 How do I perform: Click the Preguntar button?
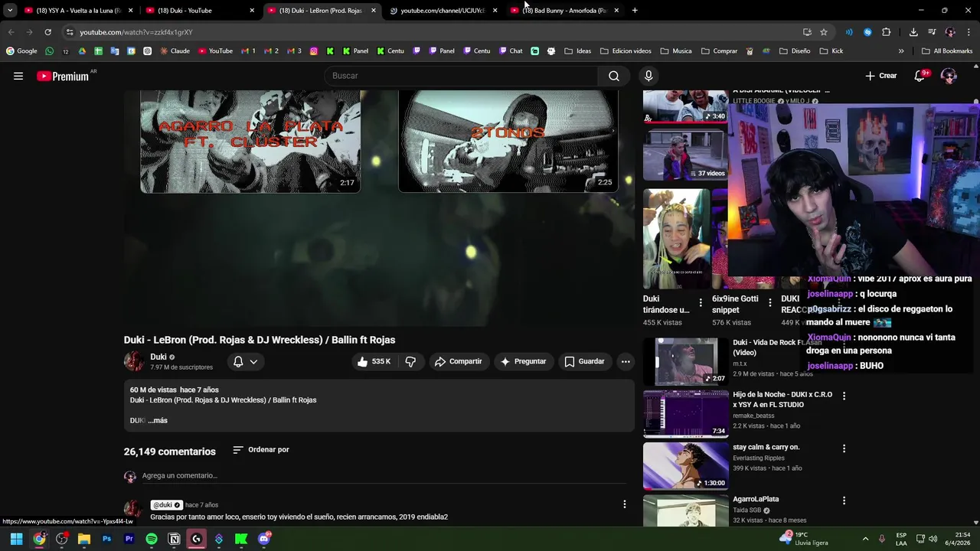pos(523,361)
